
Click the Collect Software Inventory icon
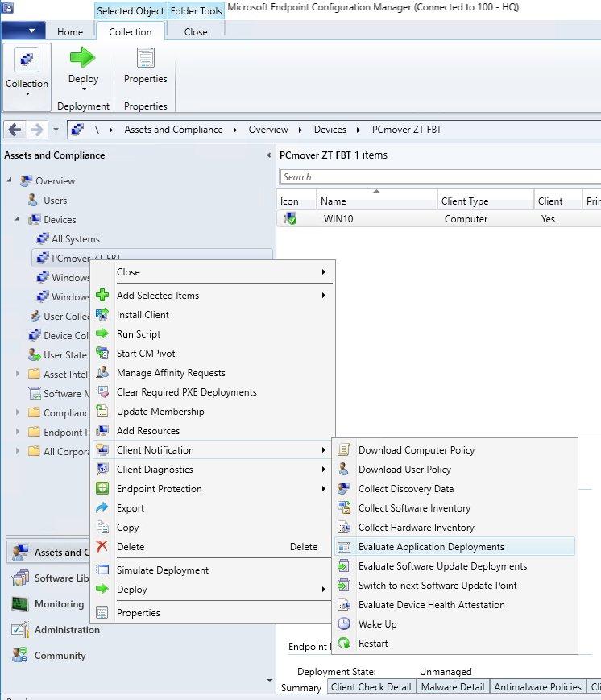pos(344,508)
